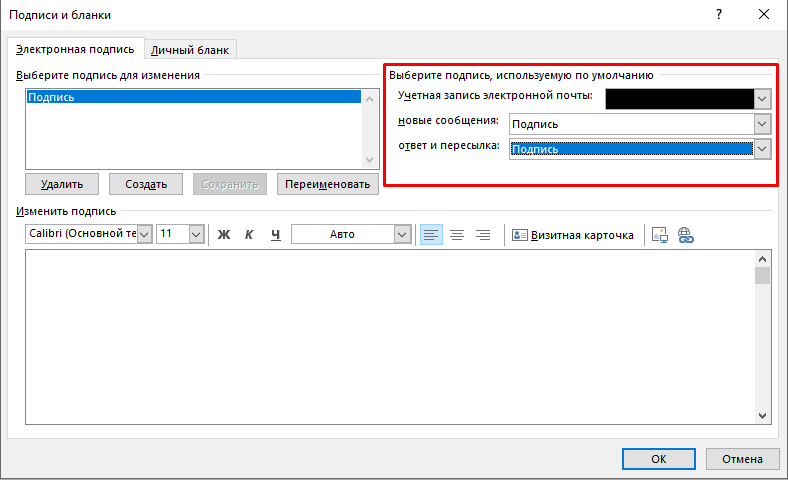Center-align the signature text
This screenshot has width=788, height=480.
(457, 235)
